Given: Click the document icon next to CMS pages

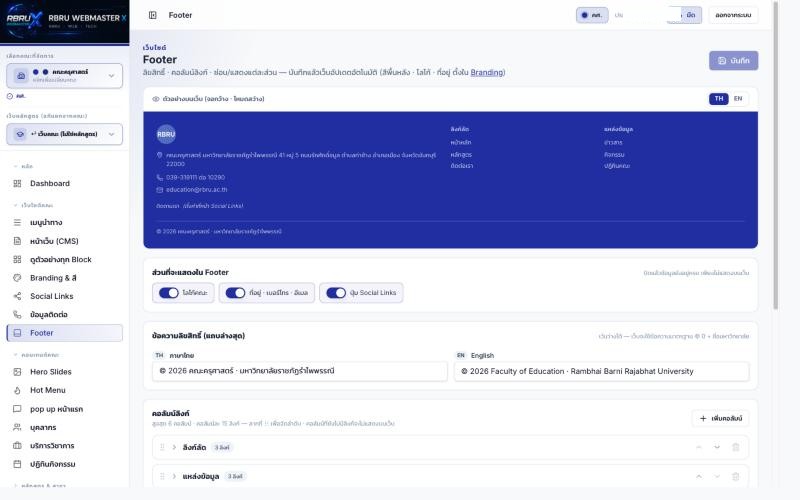Looking at the screenshot, I should [x=17, y=241].
